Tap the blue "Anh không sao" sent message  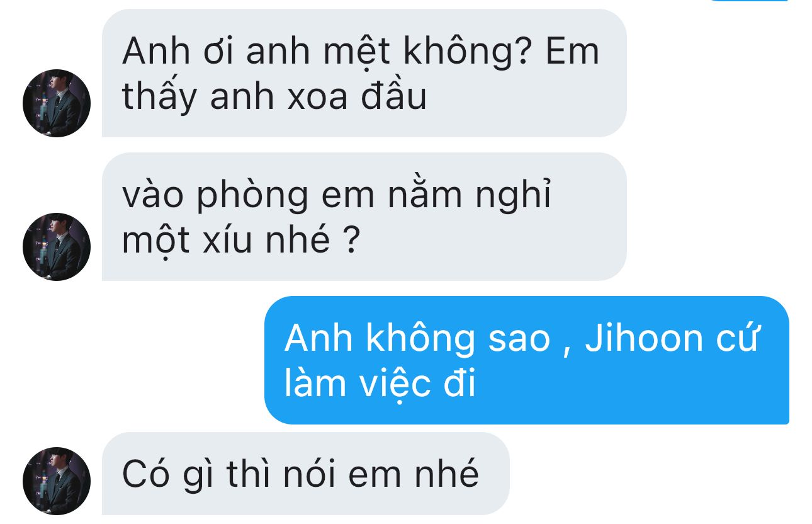tap(527, 360)
